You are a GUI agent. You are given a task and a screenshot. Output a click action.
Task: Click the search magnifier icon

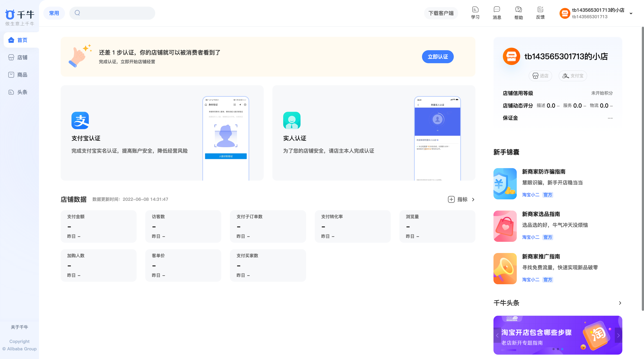77,13
